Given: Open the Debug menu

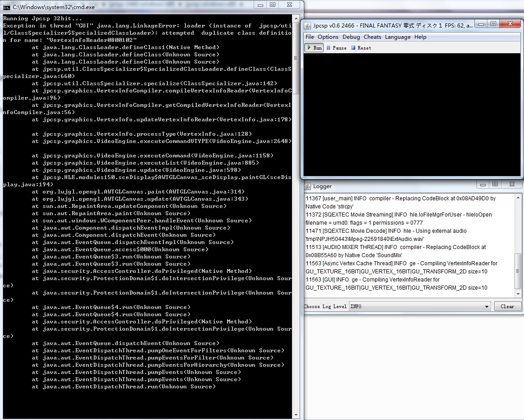Looking at the screenshot, I should [351, 37].
